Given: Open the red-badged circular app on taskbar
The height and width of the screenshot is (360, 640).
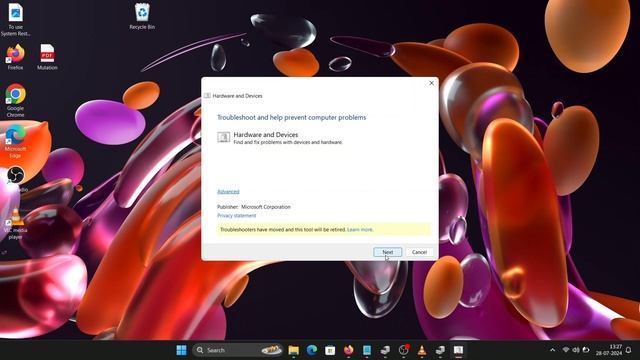Looking at the screenshot, I should coord(404,350).
